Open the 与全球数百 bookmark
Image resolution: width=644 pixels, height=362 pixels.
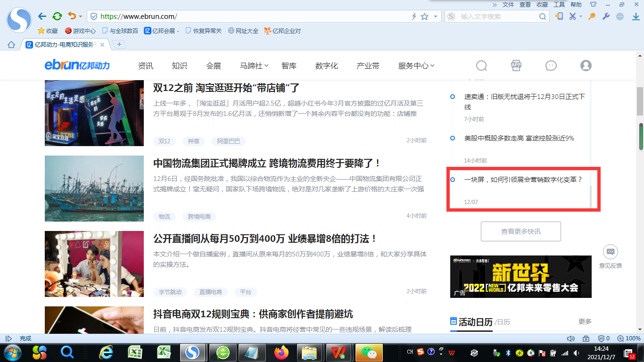pyautogui.click(x=120, y=31)
